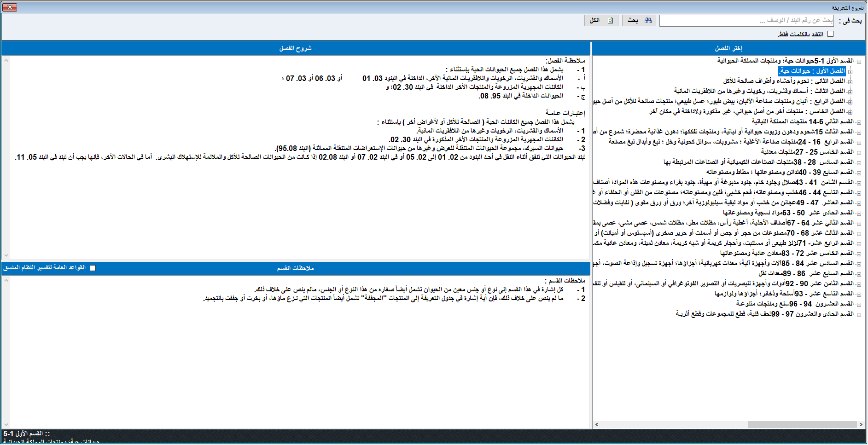The height and width of the screenshot is (445, 868).
Task: Enable the التقيد بالكلمات فقط checkbox
Action: click(830, 34)
